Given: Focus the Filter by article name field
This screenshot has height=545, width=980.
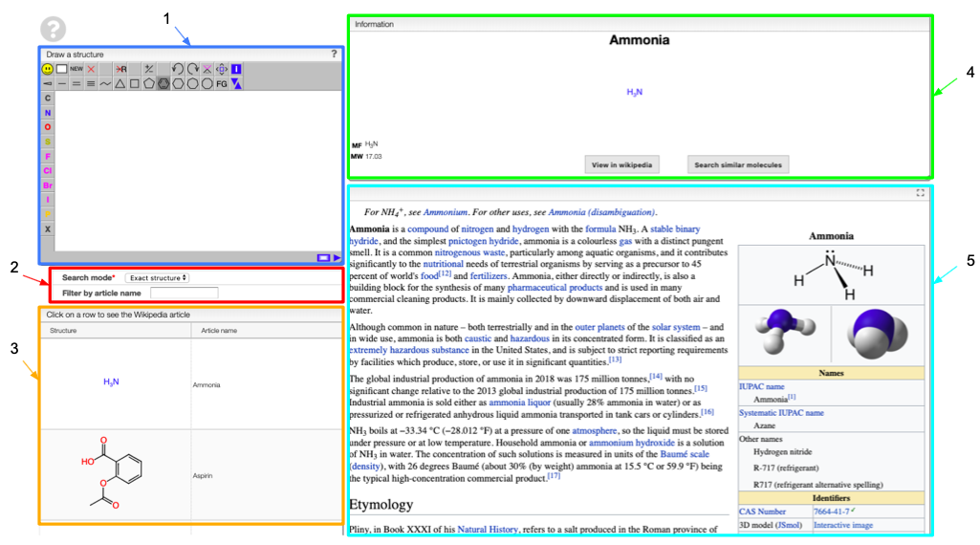Looking at the screenshot, I should click(185, 293).
